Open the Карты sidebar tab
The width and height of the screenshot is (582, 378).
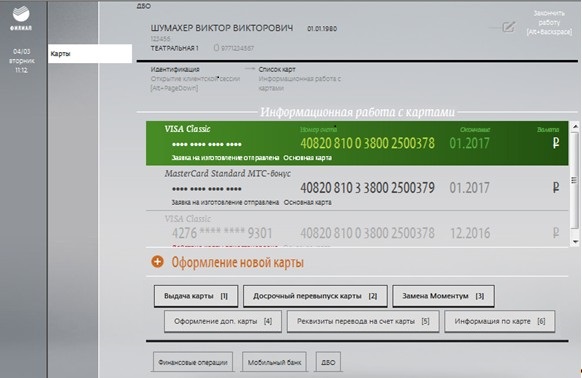pos(90,53)
